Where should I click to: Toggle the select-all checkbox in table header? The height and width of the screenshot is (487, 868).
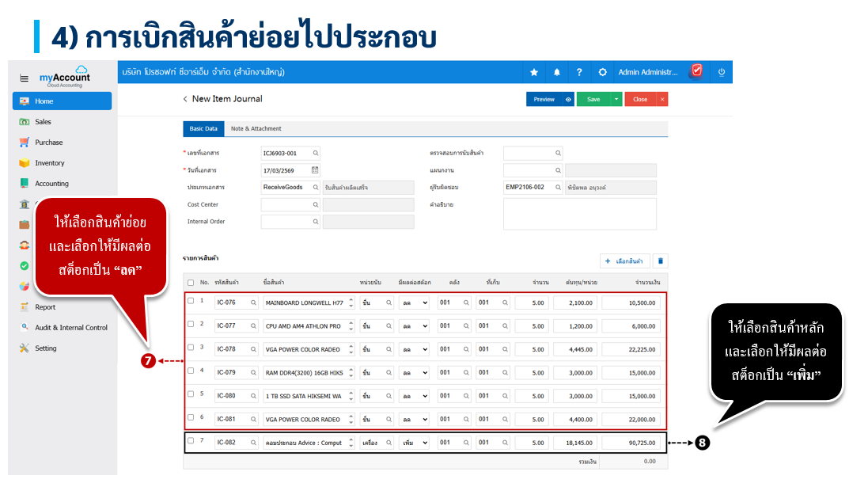(x=191, y=282)
